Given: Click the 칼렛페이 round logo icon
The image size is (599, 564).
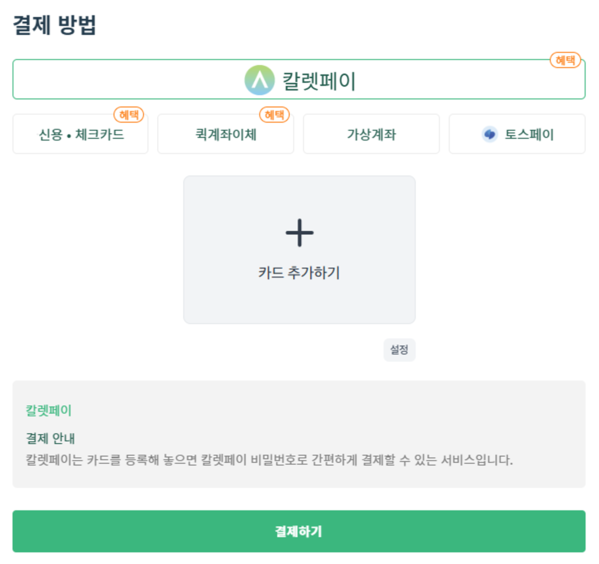Looking at the screenshot, I should 259,80.
